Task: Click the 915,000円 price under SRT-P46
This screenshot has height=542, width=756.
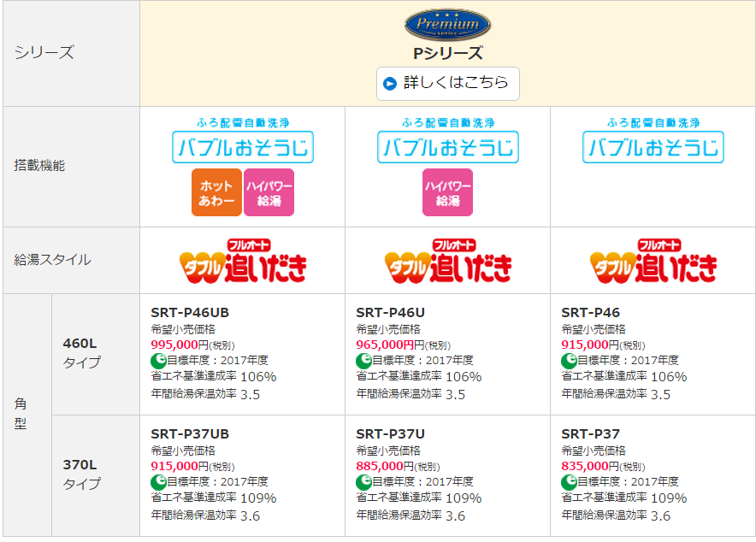Action: coord(590,345)
